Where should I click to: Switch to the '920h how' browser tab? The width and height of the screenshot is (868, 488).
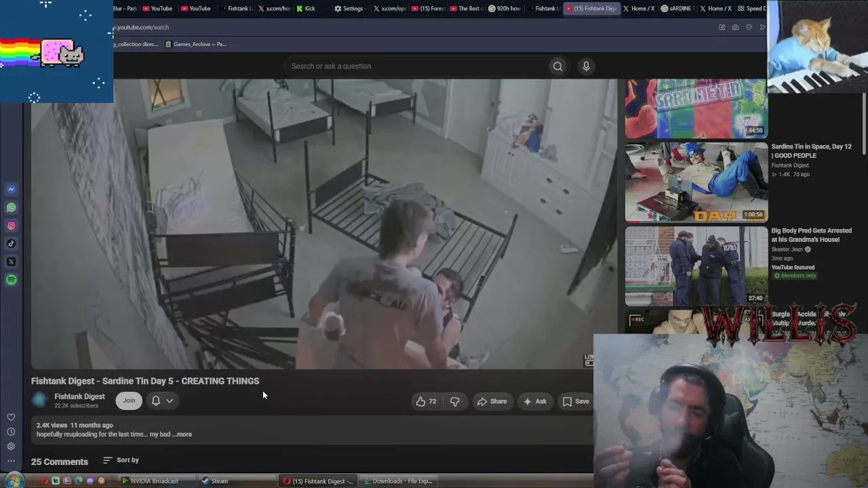coord(503,9)
